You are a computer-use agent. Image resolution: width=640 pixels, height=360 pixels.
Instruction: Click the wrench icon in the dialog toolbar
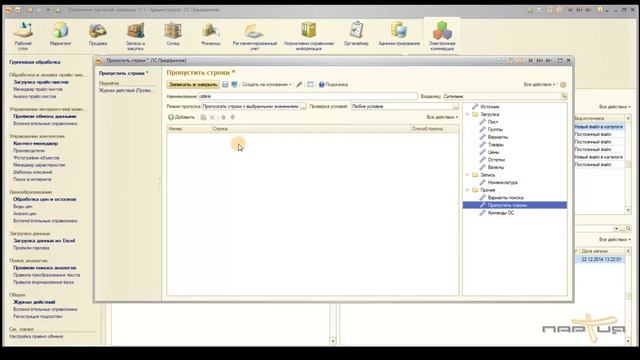pos(299,84)
